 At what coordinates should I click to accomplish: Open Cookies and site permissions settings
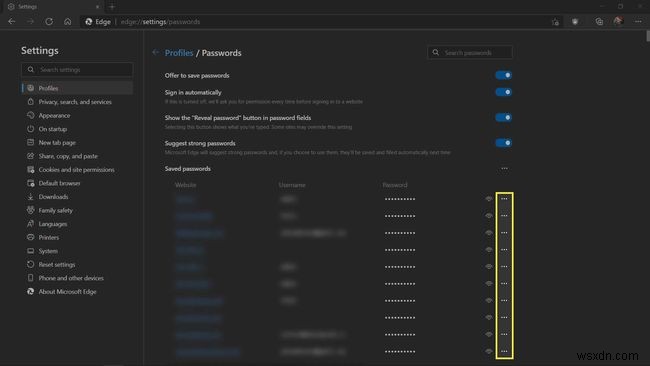[x=77, y=170]
